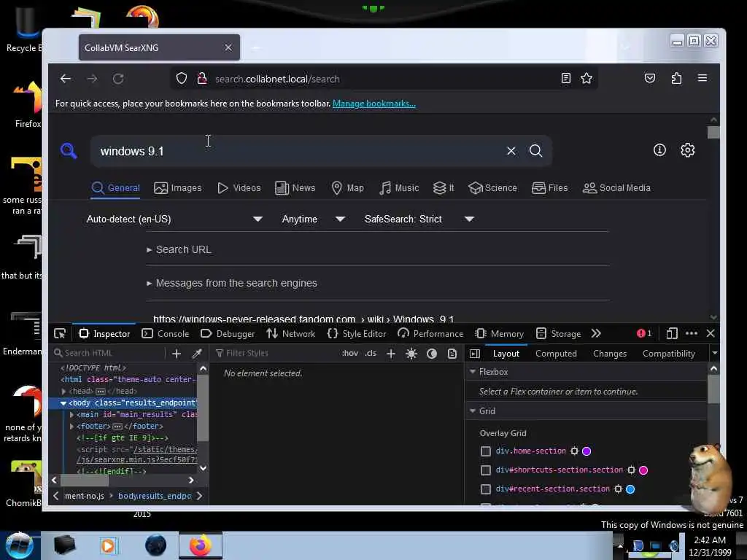Collapse the Grid section

pyautogui.click(x=473, y=411)
